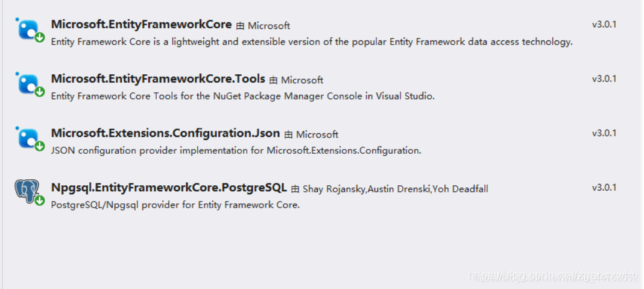Click the PostgreSQL/Npgsql provider description text
The image size is (644, 289).
pyautogui.click(x=175, y=205)
